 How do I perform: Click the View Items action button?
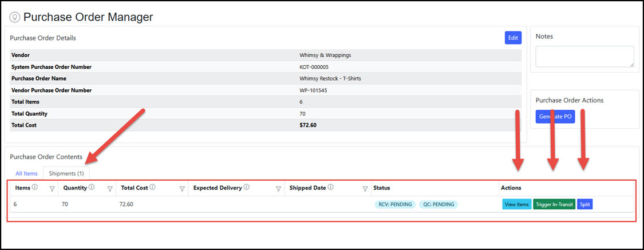[x=516, y=204]
